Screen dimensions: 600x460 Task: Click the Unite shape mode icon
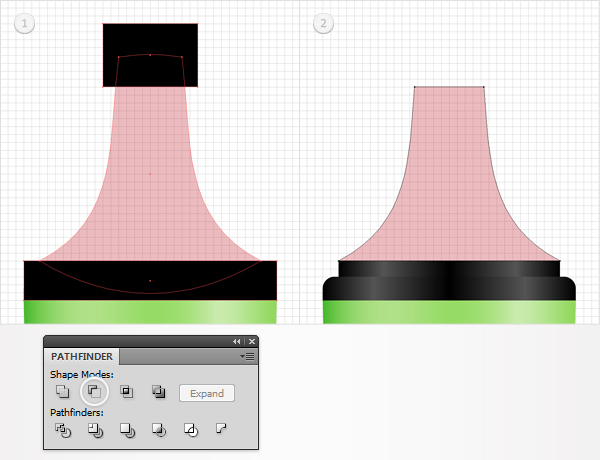point(62,391)
